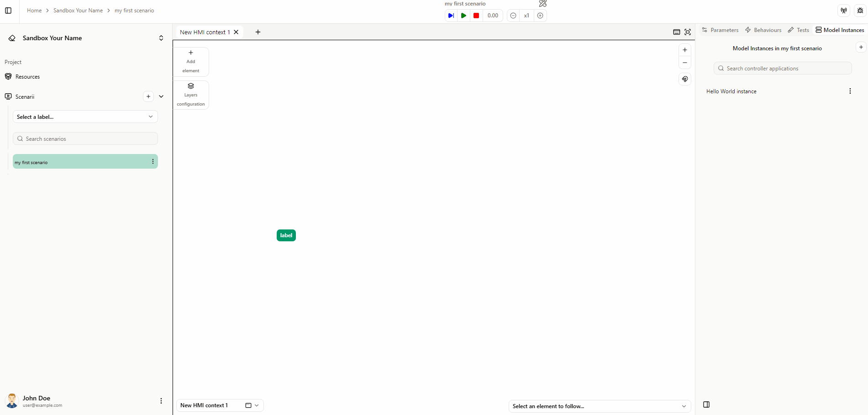Click the red Stop simulation button

476,16
